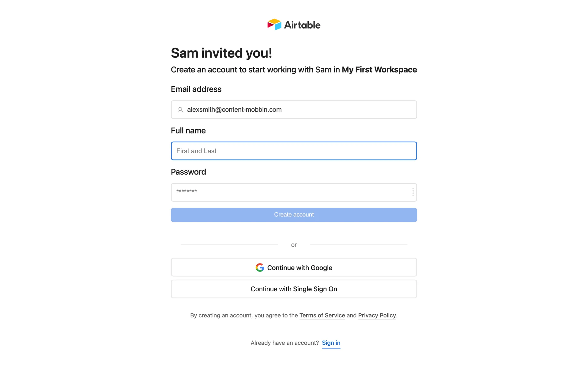Viewport: 588px width, 368px height.
Task: Click the person icon in email field
Action: (x=180, y=109)
